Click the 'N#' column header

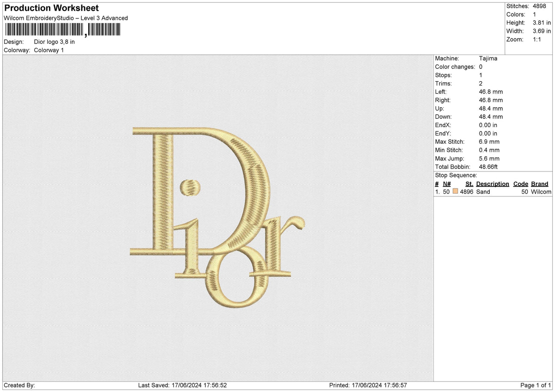pyautogui.click(x=447, y=184)
